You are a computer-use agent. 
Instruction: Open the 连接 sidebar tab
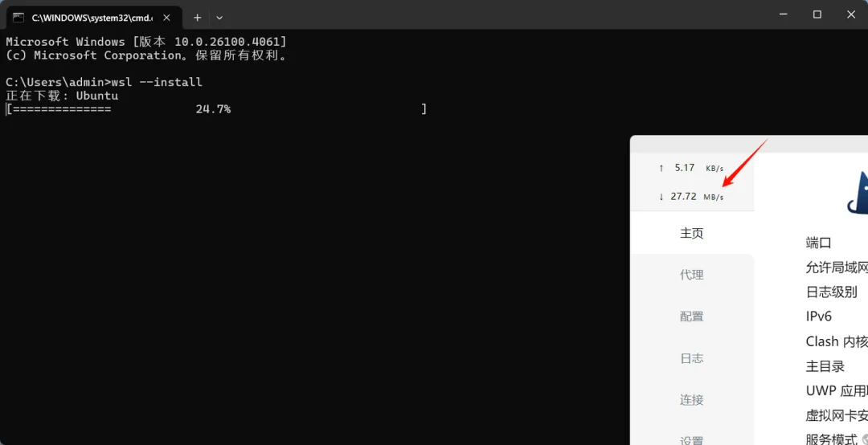(691, 399)
